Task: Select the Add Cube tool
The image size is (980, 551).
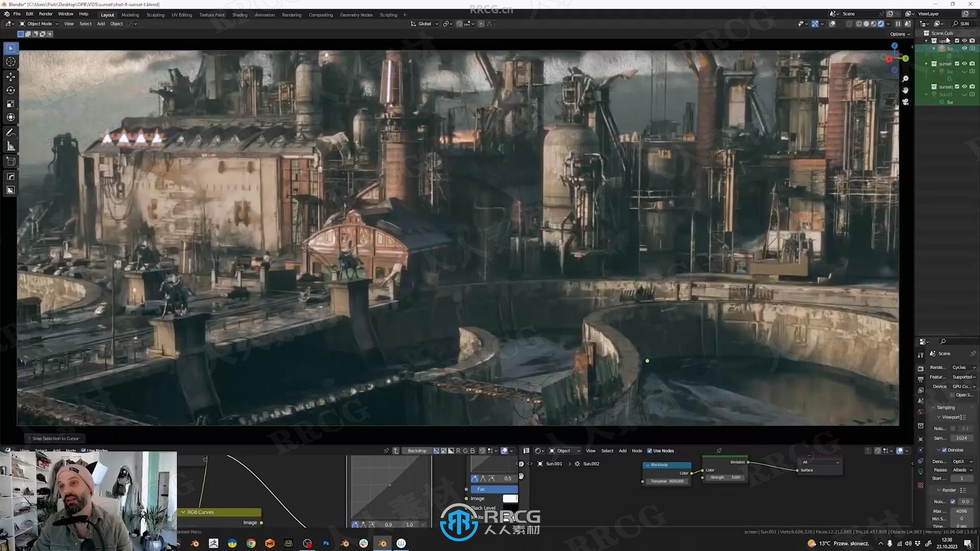Action: (x=10, y=162)
